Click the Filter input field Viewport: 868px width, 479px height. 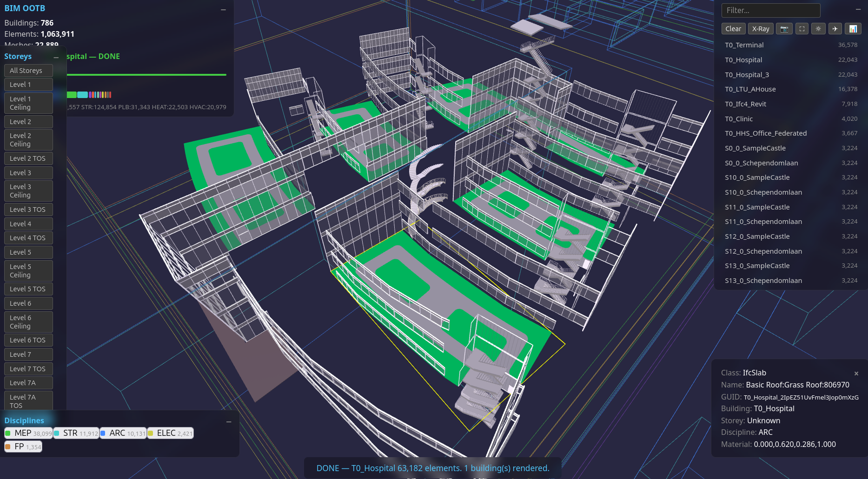tap(770, 10)
